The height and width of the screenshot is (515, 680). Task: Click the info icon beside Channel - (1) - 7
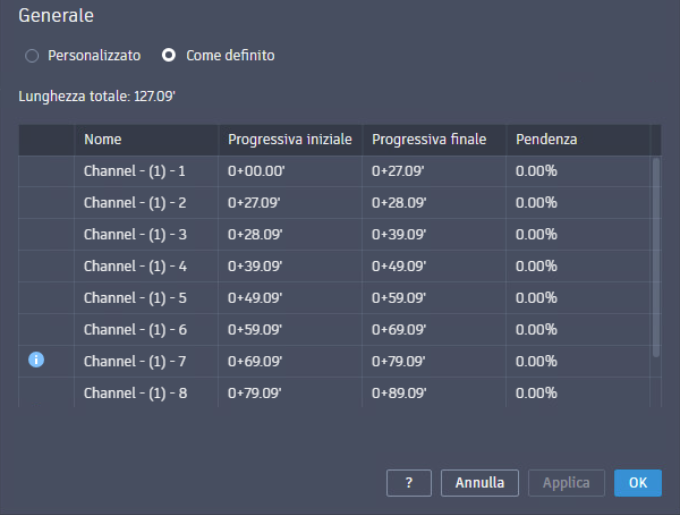click(x=36, y=360)
